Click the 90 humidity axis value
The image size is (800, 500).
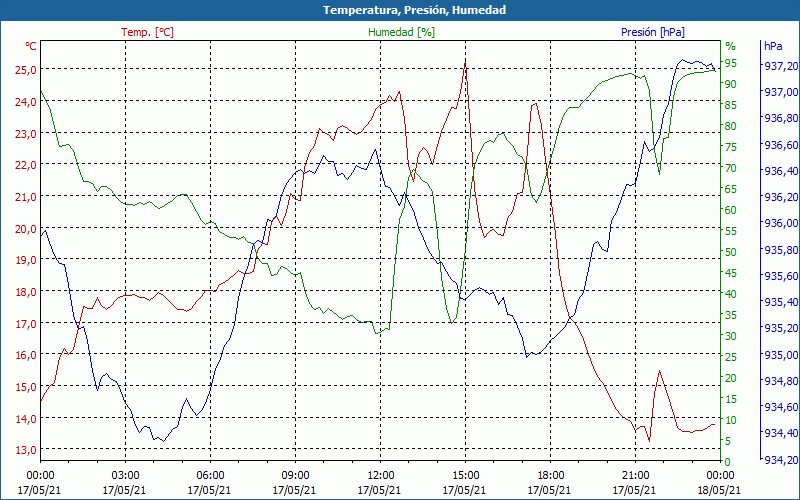click(731, 84)
